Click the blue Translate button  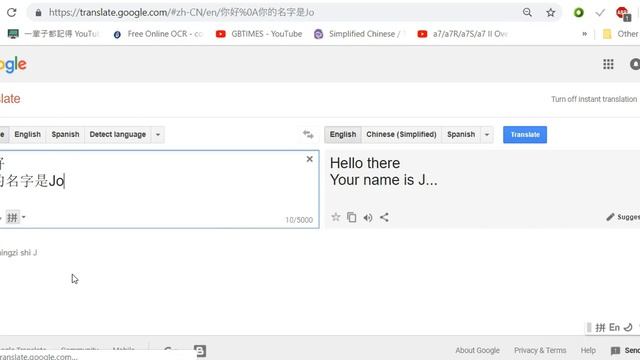point(525,134)
